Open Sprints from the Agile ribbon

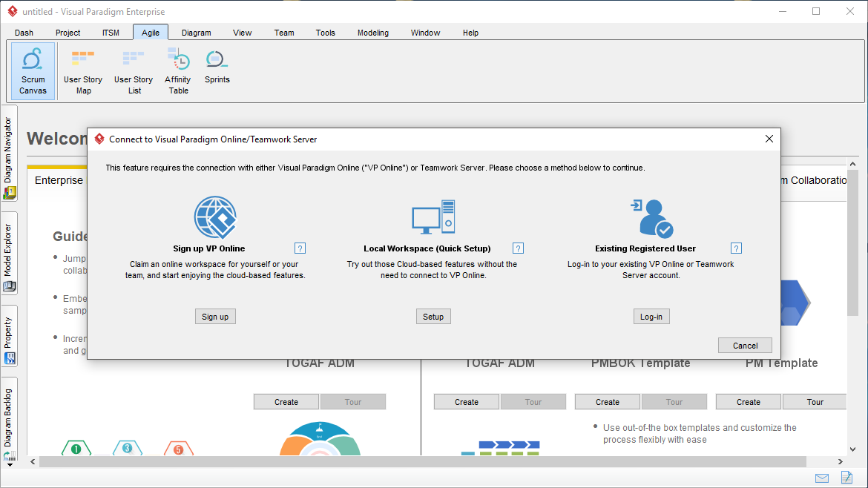coord(217,67)
